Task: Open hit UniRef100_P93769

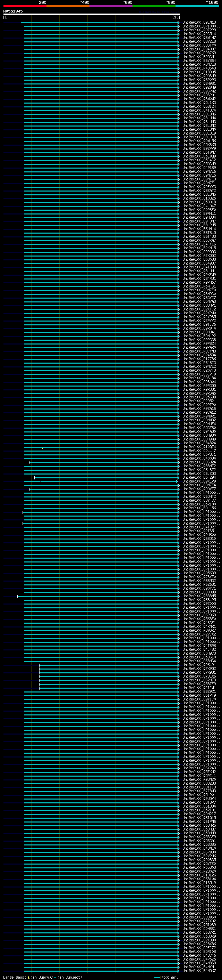Action: pos(199,53)
